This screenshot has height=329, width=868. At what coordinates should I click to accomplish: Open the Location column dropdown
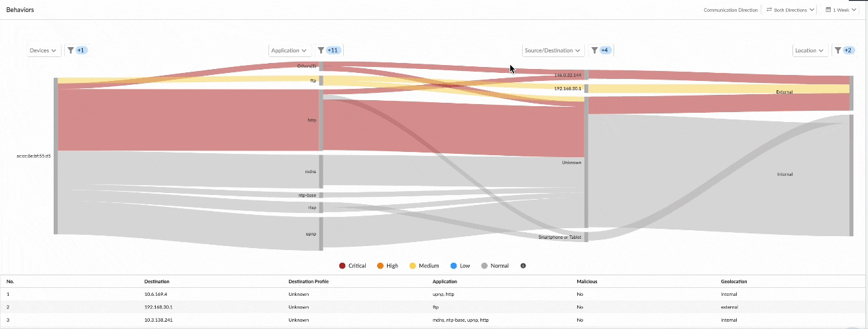tap(810, 50)
